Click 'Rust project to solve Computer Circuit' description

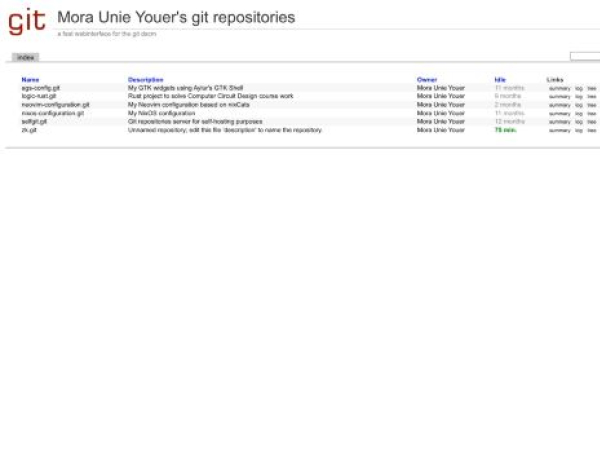(210, 96)
